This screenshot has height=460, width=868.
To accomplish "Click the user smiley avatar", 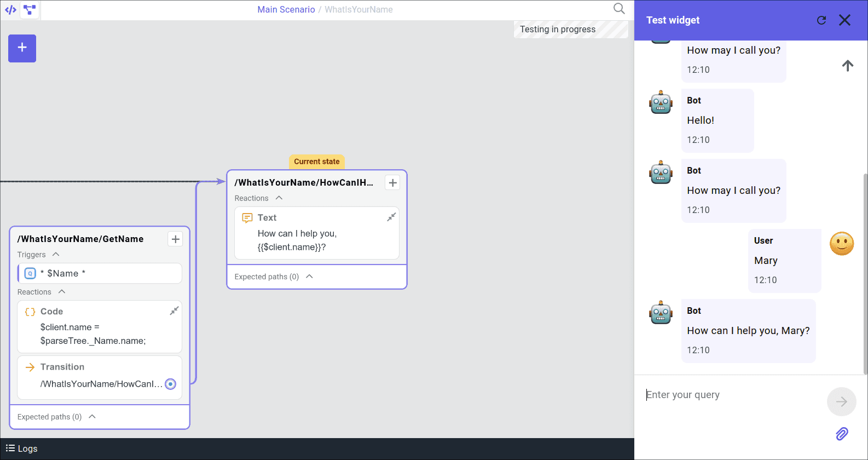I will [x=842, y=244].
